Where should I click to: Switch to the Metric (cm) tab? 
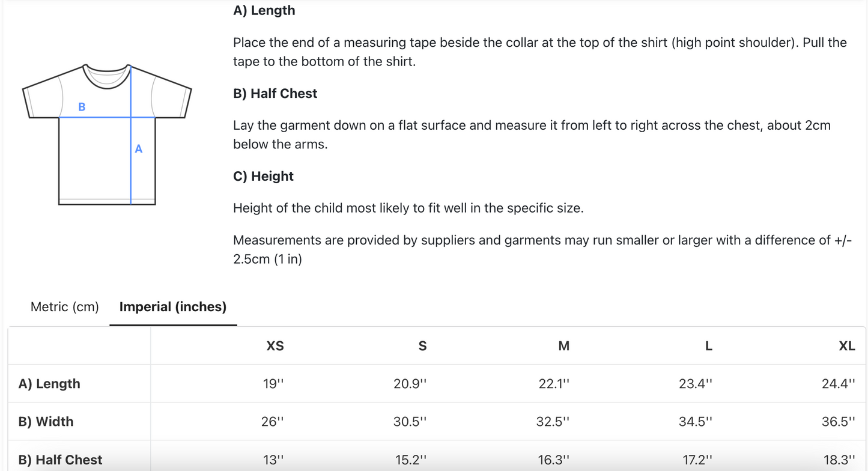tap(65, 307)
